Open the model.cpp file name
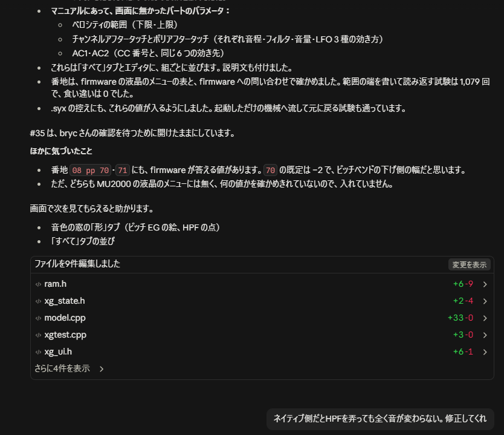 point(65,318)
